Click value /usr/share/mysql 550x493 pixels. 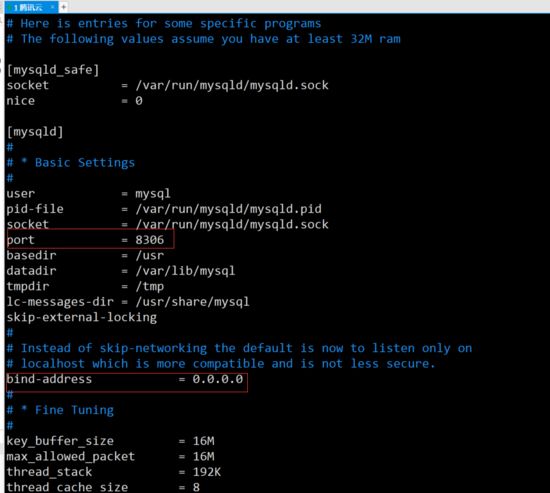pyautogui.click(x=193, y=302)
